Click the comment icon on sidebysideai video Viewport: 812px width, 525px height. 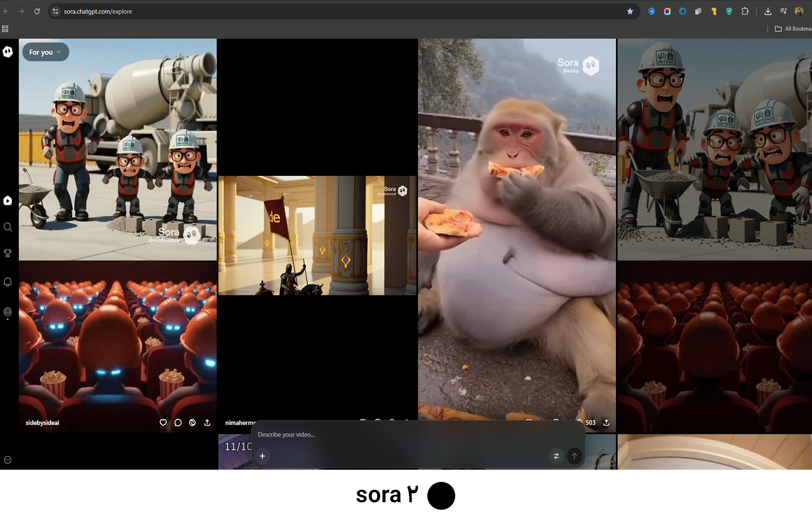point(178,423)
